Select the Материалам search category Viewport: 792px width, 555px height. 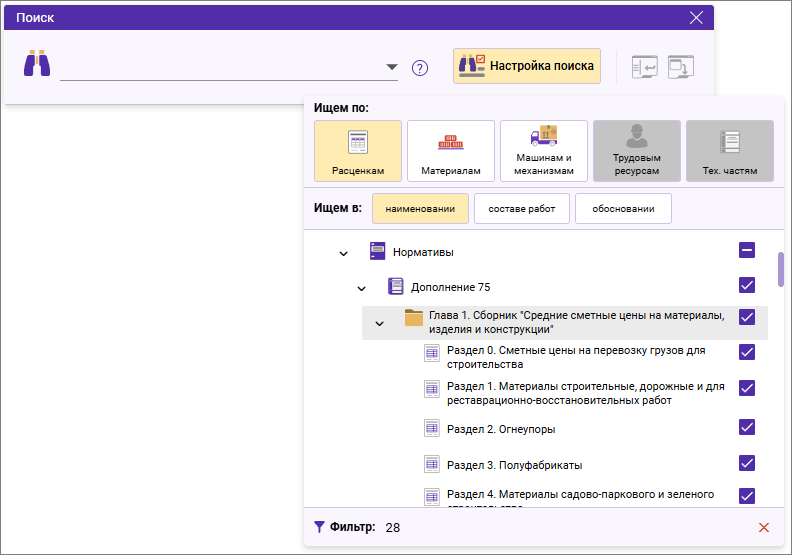[x=451, y=151]
